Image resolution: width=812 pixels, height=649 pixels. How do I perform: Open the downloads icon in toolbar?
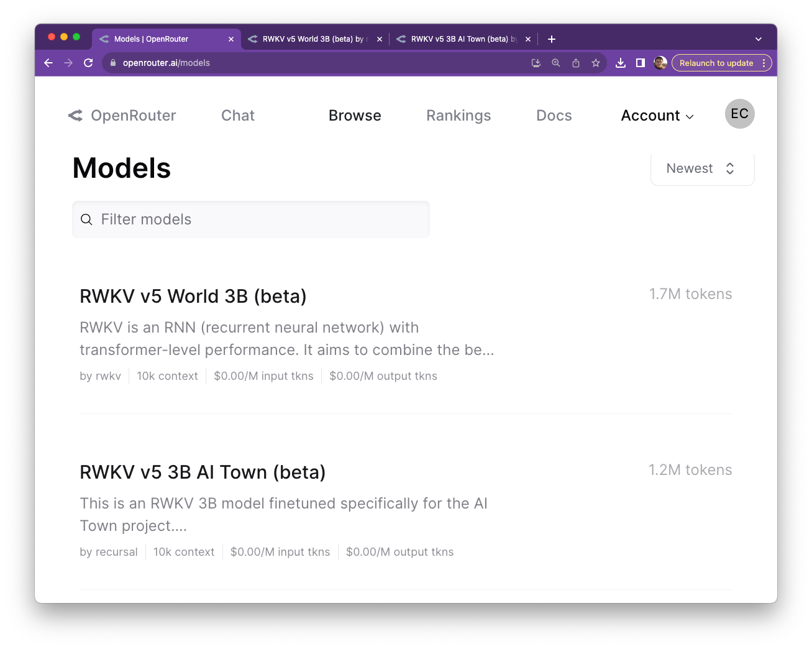pos(620,63)
